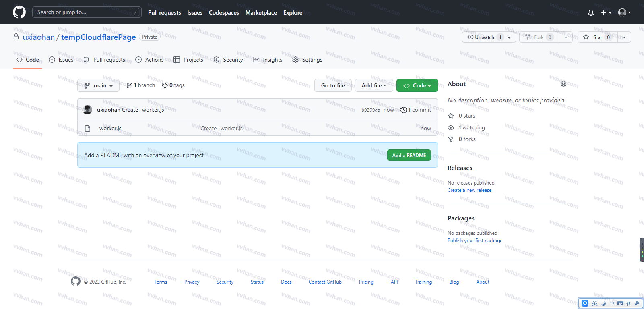Open the IME soft keyboard icon
644x309 pixels.
click(620, 303)
